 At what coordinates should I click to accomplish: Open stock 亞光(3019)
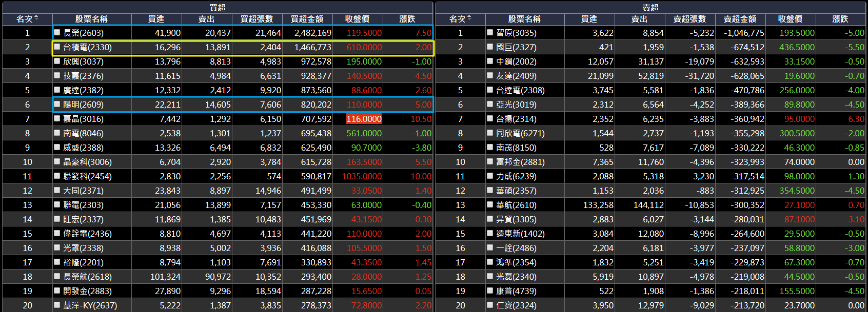coord(516,105)
